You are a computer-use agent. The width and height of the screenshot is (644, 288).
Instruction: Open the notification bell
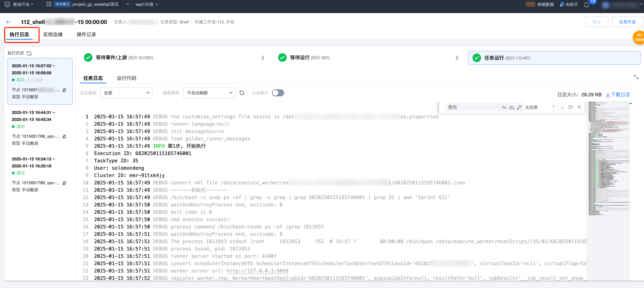(586, 5)
